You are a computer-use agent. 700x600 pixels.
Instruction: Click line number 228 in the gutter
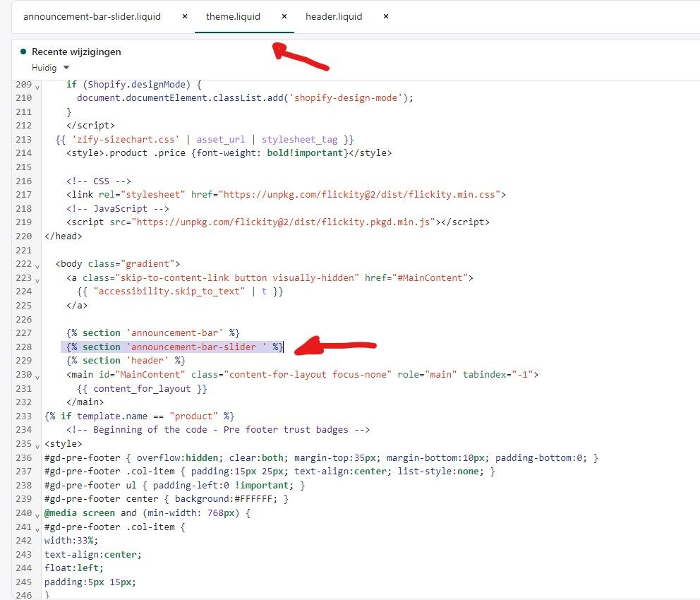[24, 347]
